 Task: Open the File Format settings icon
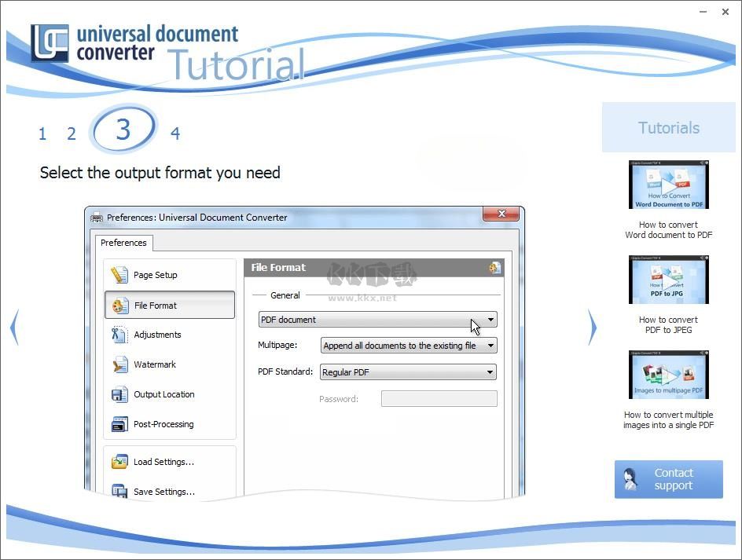[495, 267]
